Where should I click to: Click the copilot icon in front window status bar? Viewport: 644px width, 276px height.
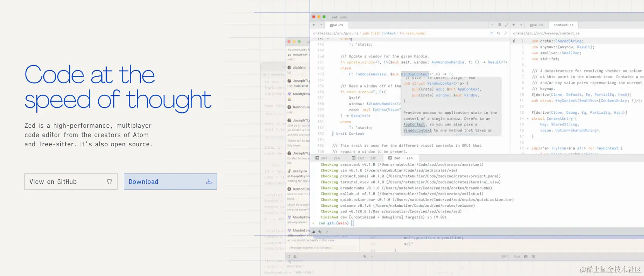tap(320, 231)
